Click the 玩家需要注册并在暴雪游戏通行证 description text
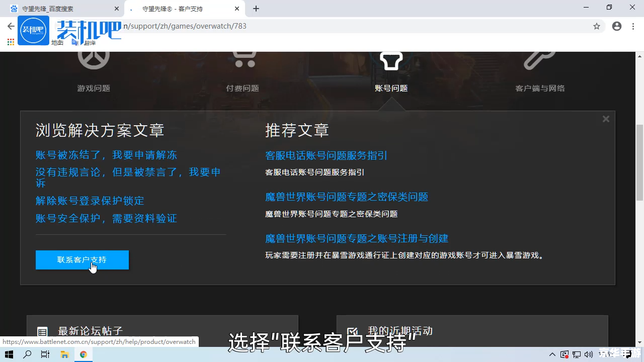Viewport: 644px width, 362px height. pos(406,255)
